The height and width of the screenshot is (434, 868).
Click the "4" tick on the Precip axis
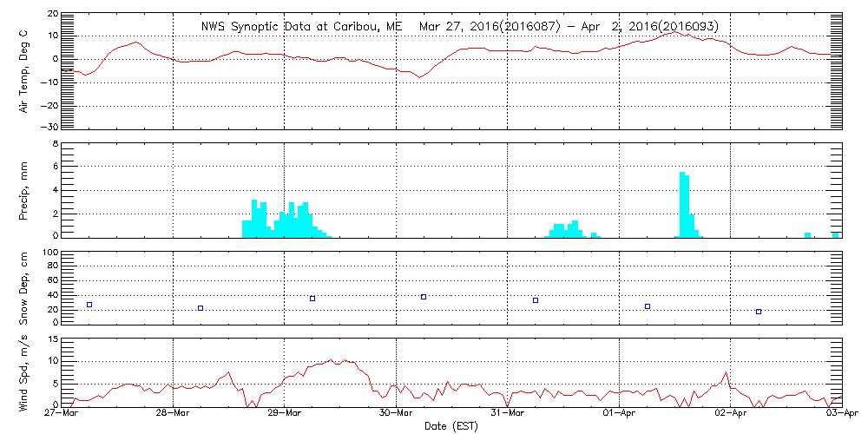54,190
